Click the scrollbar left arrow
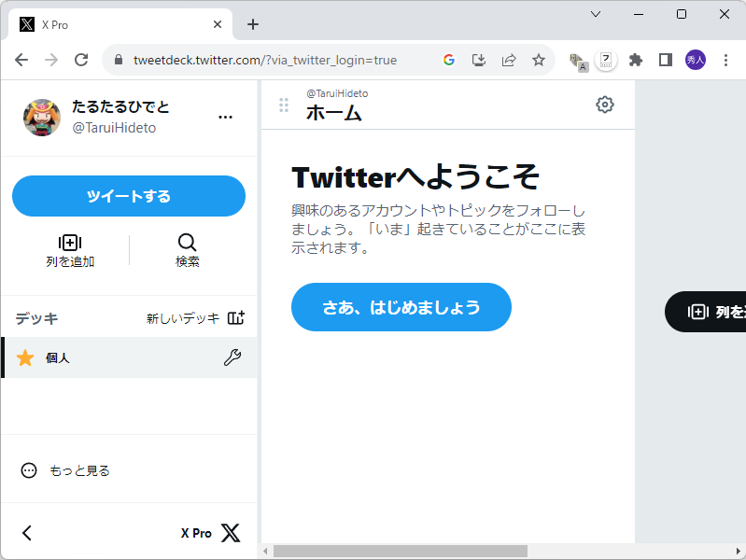Viewport: 746px width, 560px height. click(x=265, y=552)
